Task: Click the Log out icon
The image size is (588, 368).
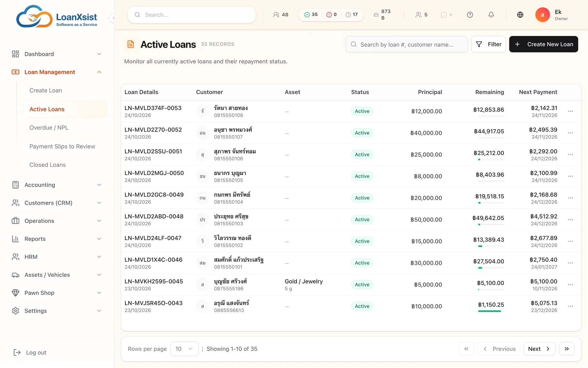Action: [x=17, y=352]
